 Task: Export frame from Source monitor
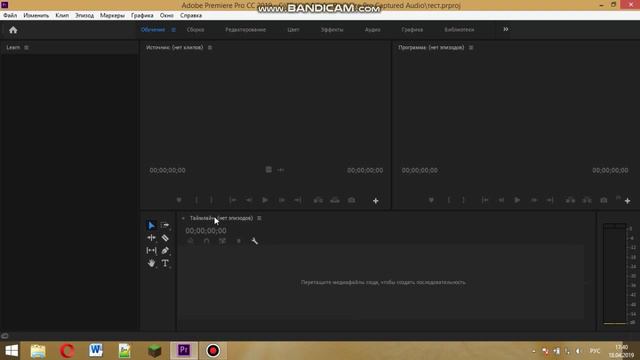pyautogui.click(x=351, y=200)
